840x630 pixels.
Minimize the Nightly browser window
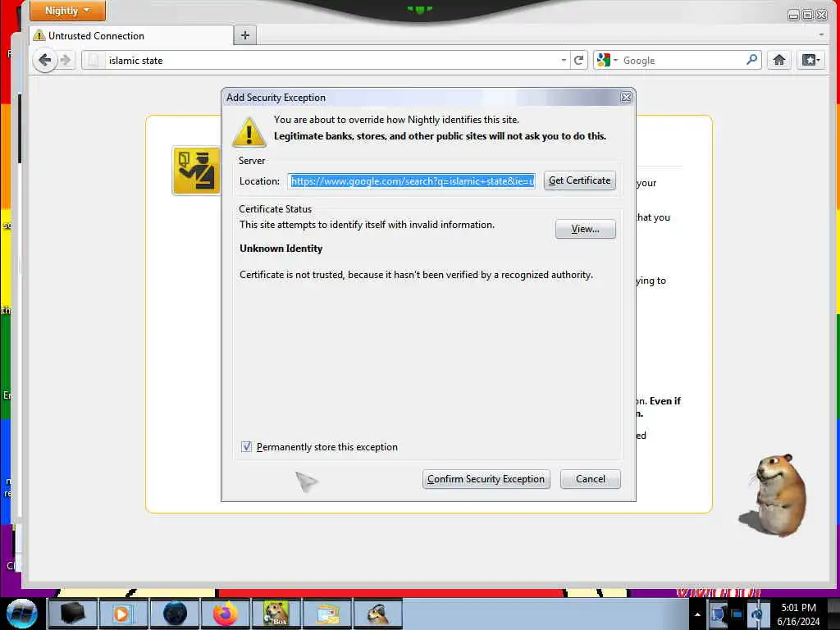[793, 15]
